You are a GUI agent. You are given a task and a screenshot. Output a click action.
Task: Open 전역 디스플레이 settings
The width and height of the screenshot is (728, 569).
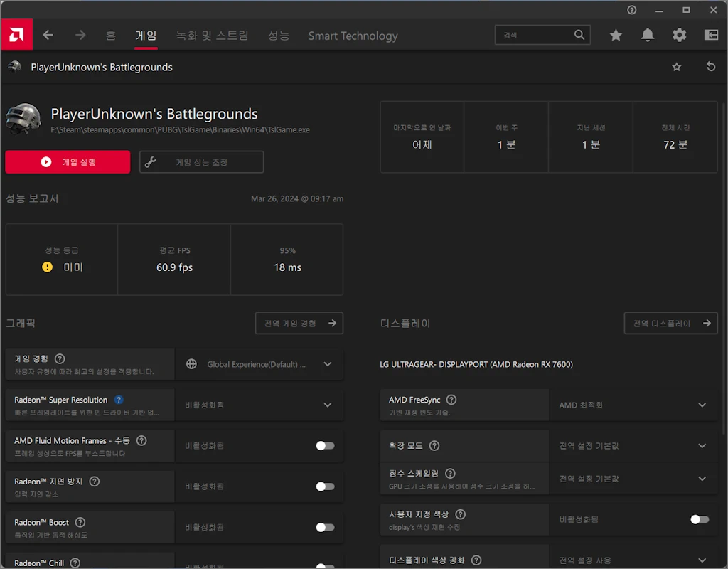(x=670, y=324)
